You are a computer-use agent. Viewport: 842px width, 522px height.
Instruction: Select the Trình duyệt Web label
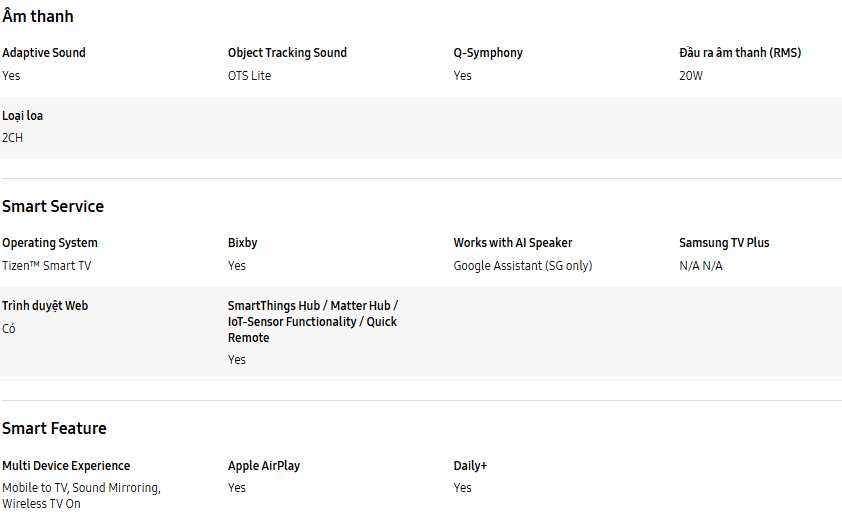pyautogui.click(x=45, y=306)
